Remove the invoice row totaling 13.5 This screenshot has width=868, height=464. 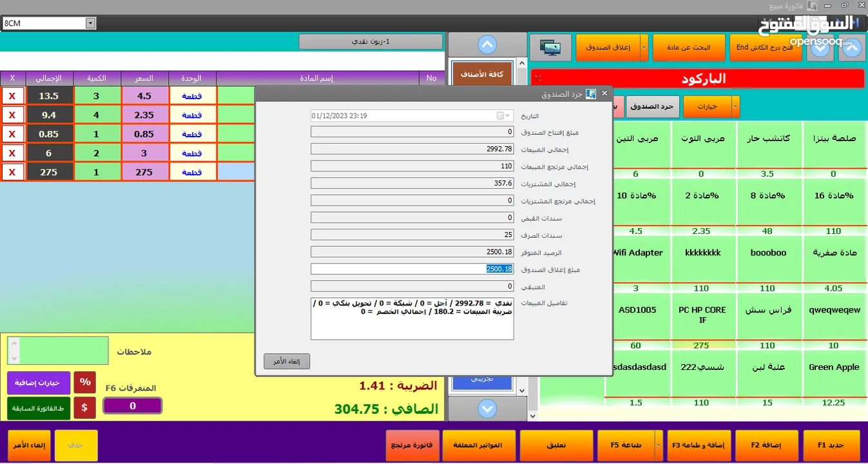coord(12,96)
